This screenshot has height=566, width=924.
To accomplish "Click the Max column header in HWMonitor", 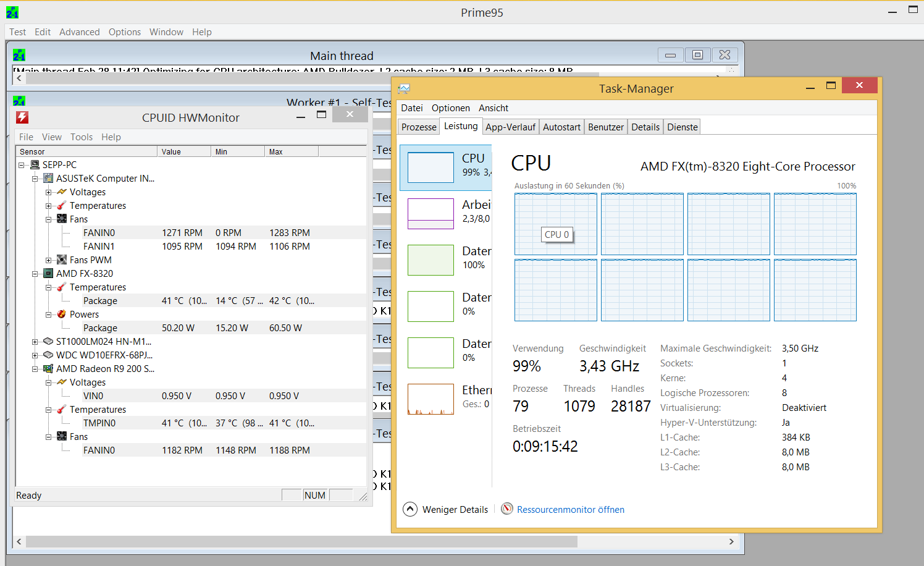I will pyautogui.click(x=292, y=152).
